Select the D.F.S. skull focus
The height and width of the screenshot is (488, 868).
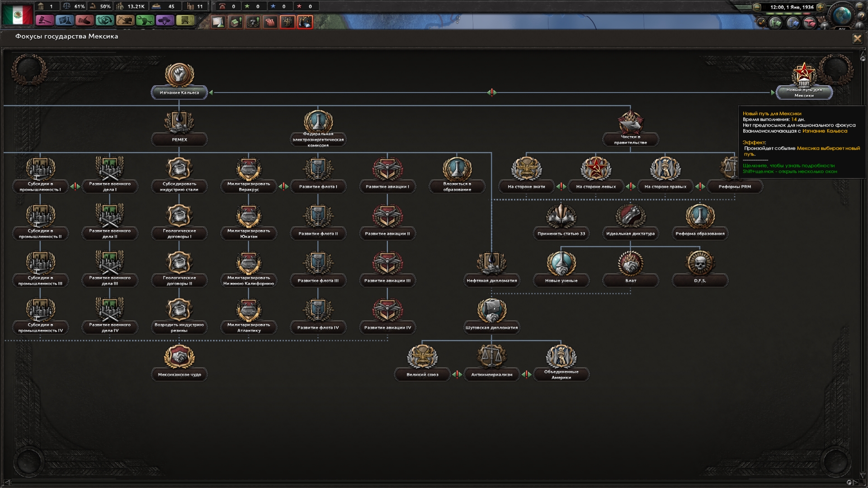pos(700,263)
